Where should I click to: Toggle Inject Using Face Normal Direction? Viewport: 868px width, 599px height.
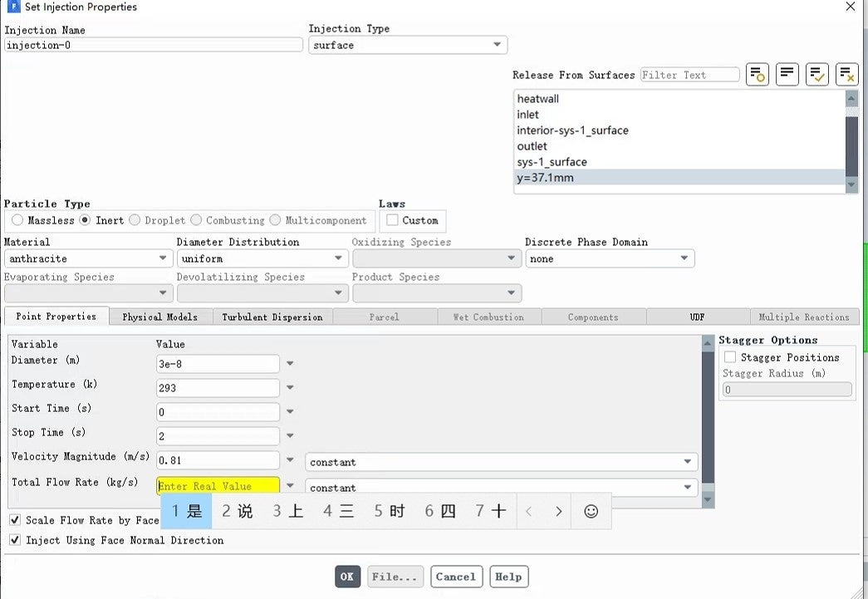point(15,540)
